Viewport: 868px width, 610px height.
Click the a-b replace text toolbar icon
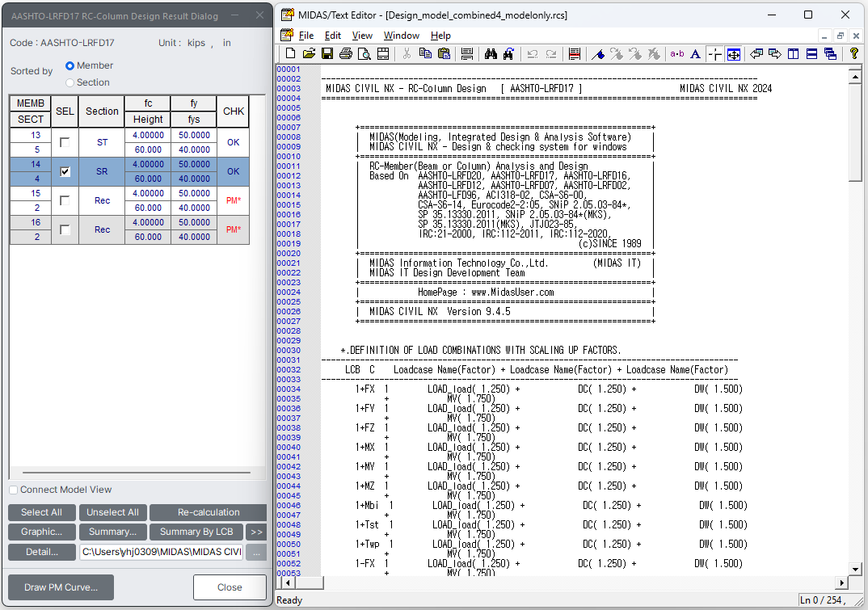tap(677, 53)
